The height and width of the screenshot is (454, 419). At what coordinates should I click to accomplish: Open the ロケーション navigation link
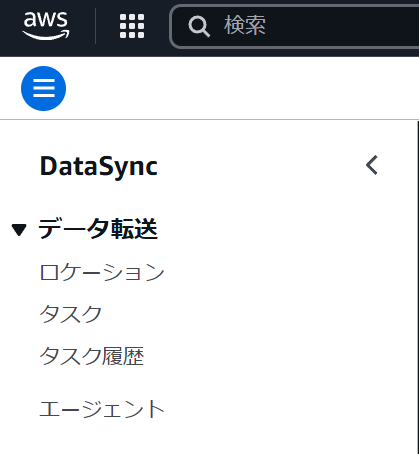click(102, 272)
